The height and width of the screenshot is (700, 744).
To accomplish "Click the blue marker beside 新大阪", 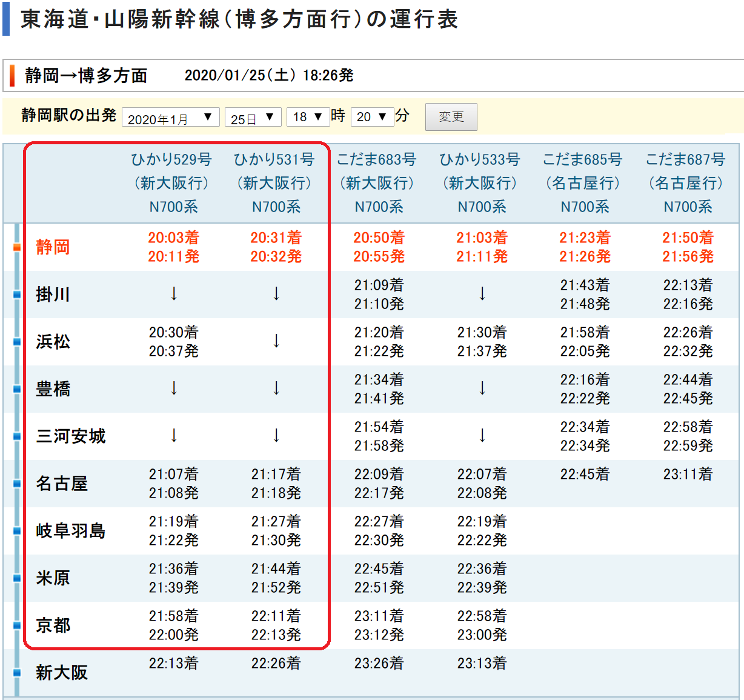I will pyautogui.click(x=17, y=673).
